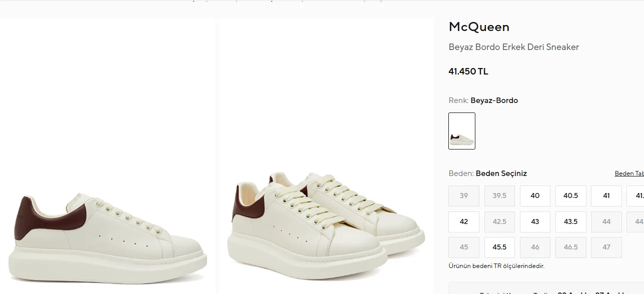Choose size 42
This screenshot has height=294, width=644.
coord(464,222)
